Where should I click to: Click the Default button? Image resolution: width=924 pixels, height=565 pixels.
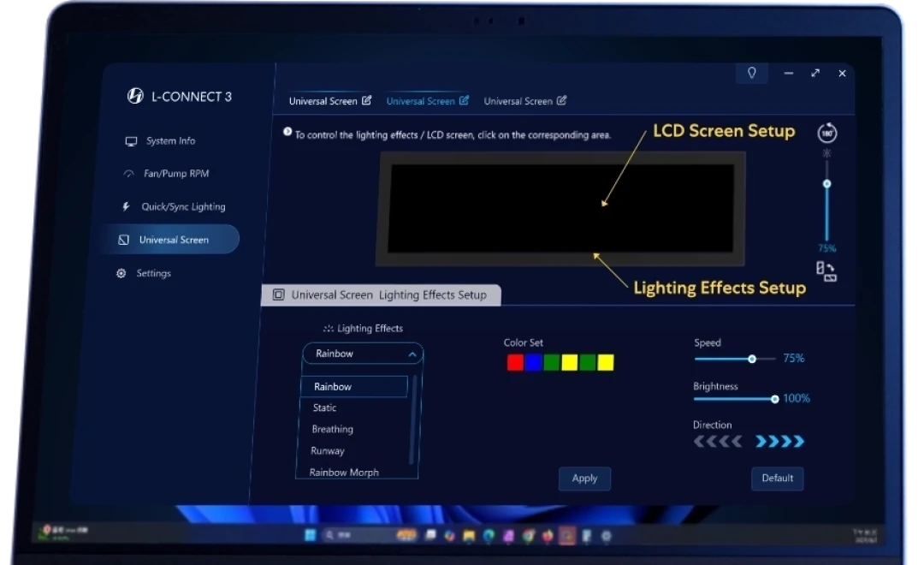tap(777, 479)
